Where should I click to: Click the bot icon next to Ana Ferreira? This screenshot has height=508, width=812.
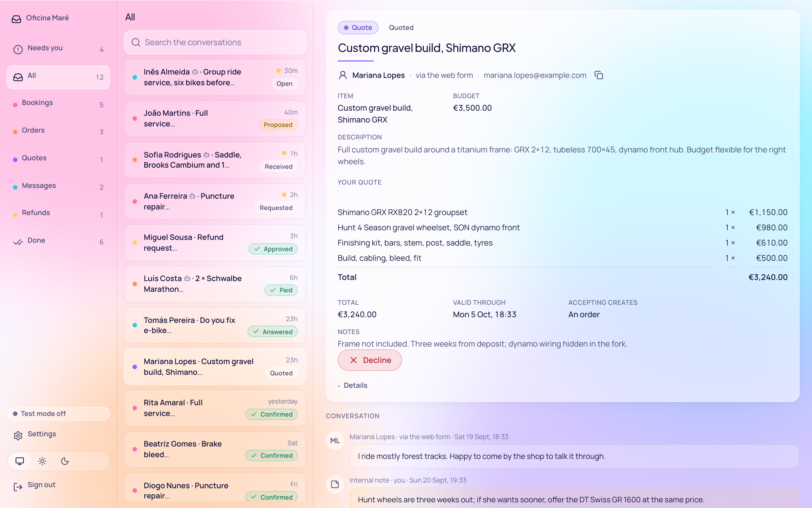click(x=192, y=196)
